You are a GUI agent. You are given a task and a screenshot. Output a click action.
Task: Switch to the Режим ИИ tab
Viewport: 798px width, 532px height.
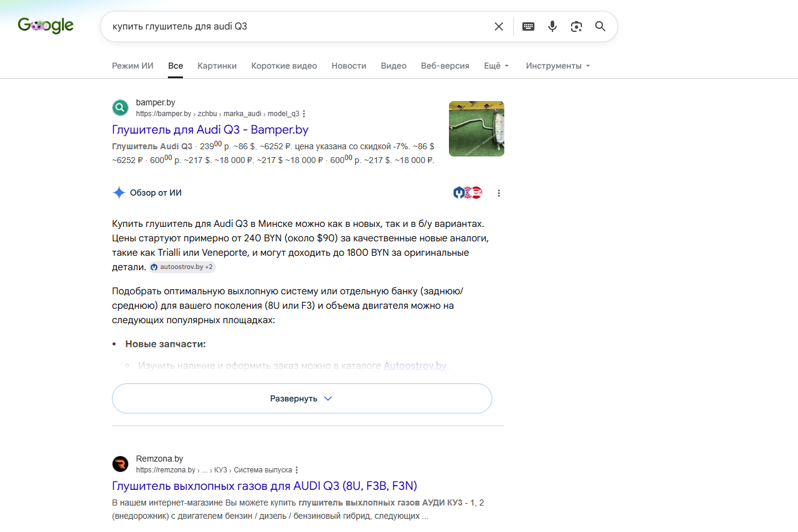click(x=132, y=66)
